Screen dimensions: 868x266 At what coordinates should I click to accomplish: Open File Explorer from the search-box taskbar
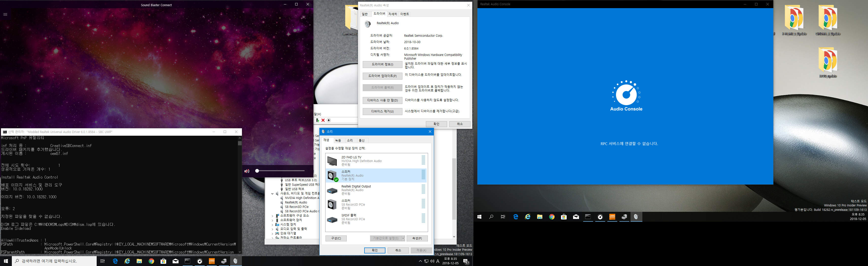point(139,261)
